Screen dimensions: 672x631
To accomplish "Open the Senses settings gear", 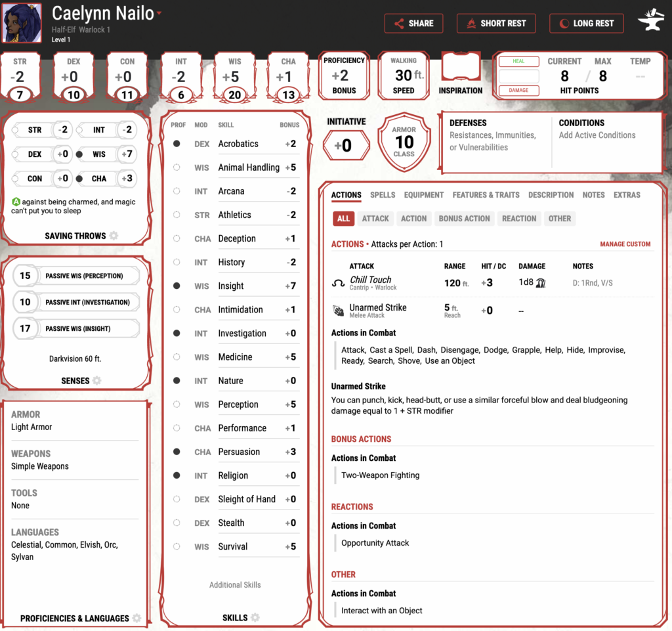I will [x=97, y=381].
